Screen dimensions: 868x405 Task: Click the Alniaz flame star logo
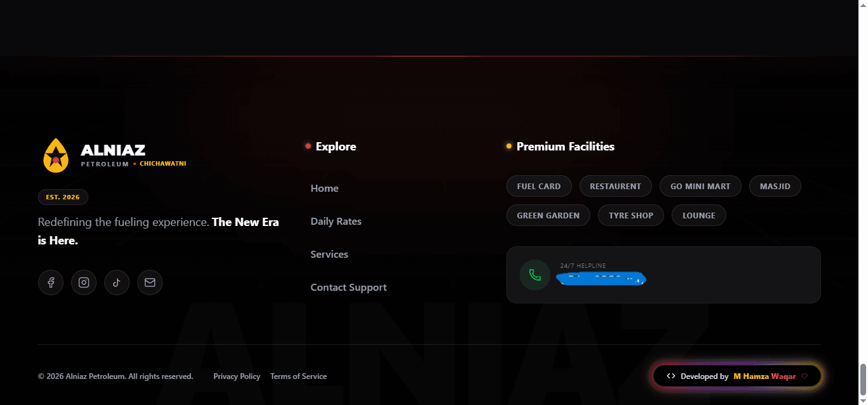56,156
